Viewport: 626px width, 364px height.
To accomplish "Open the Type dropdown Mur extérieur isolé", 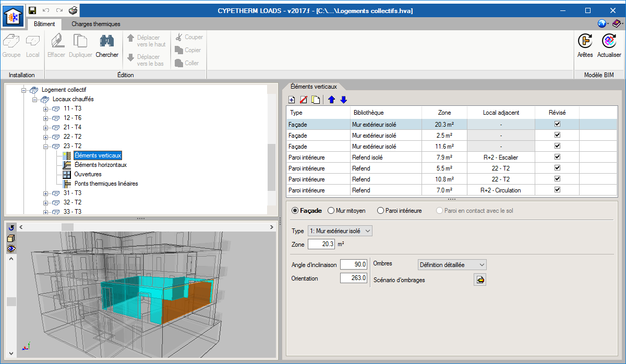I will point(340,230).
